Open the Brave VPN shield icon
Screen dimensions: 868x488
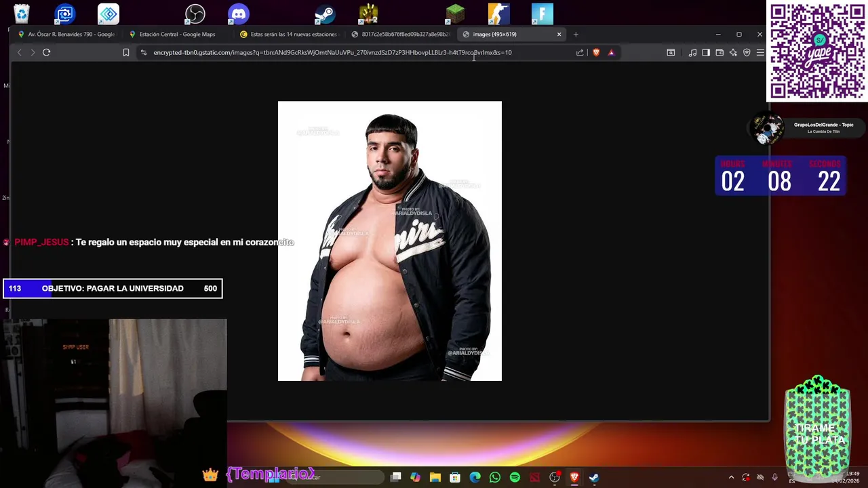(x=747, y=52)
